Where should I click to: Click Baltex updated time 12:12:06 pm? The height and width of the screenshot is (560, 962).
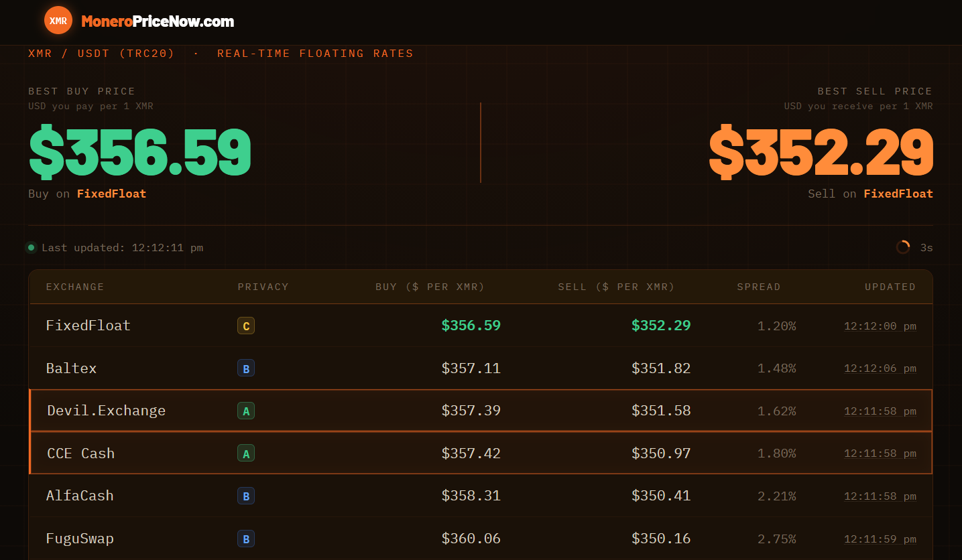880,368
